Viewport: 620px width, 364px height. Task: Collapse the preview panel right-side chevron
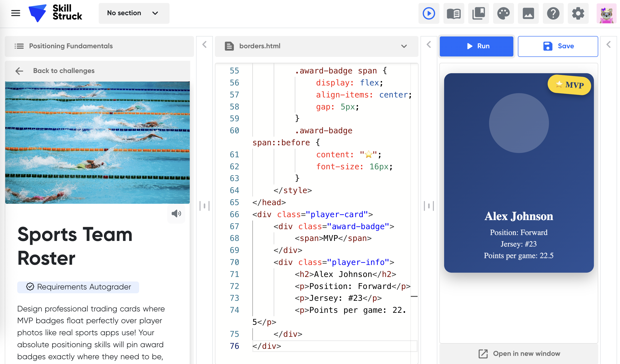point(608,45)
